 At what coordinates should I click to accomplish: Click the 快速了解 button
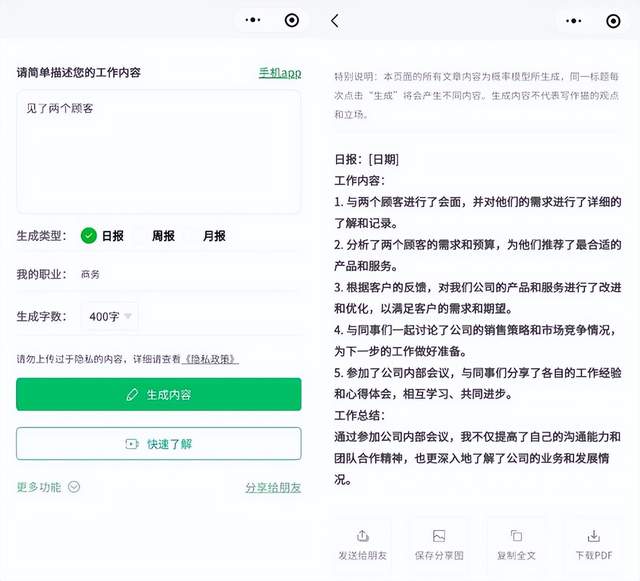[159, 443]
